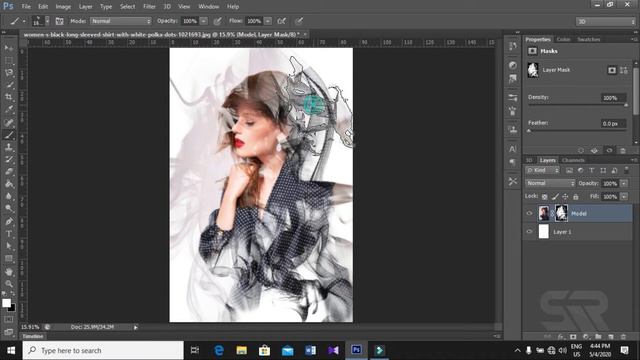Image resolution: width=640 pixels, height=360 pixels.
Task: Expand layer Fill slider arrow
Action: (x=624, y=196)
